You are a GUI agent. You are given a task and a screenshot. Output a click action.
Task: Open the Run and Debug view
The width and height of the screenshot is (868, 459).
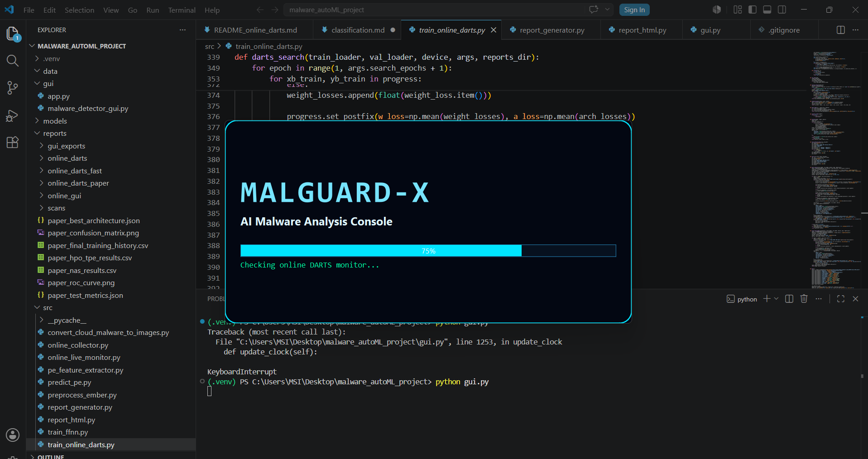click(13, 115)
